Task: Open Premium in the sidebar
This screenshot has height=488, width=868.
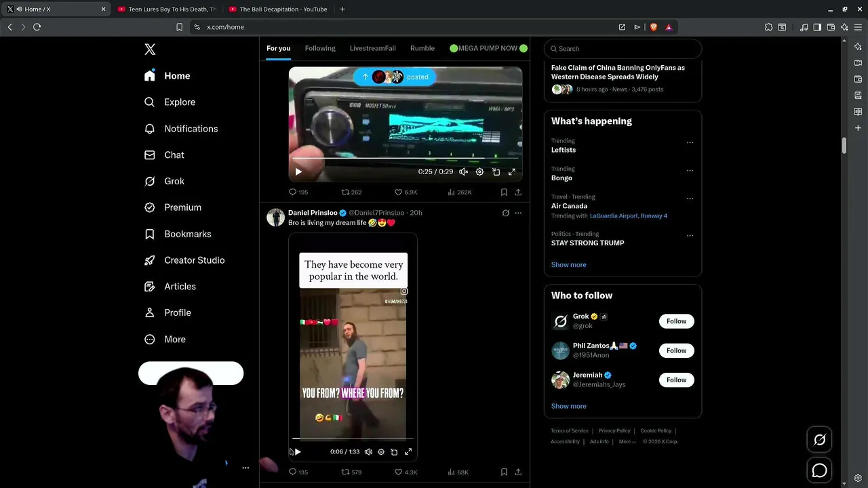Action: coord(173,207)
